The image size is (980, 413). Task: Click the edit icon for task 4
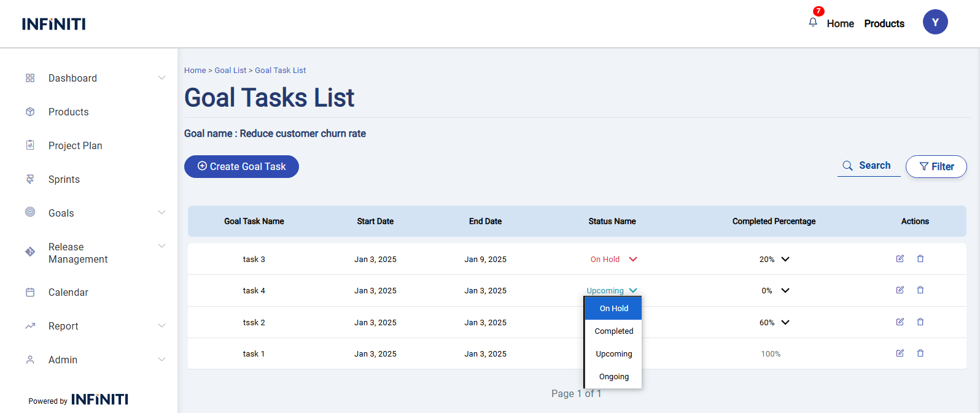pyautogui.click(x=900, y=290)
